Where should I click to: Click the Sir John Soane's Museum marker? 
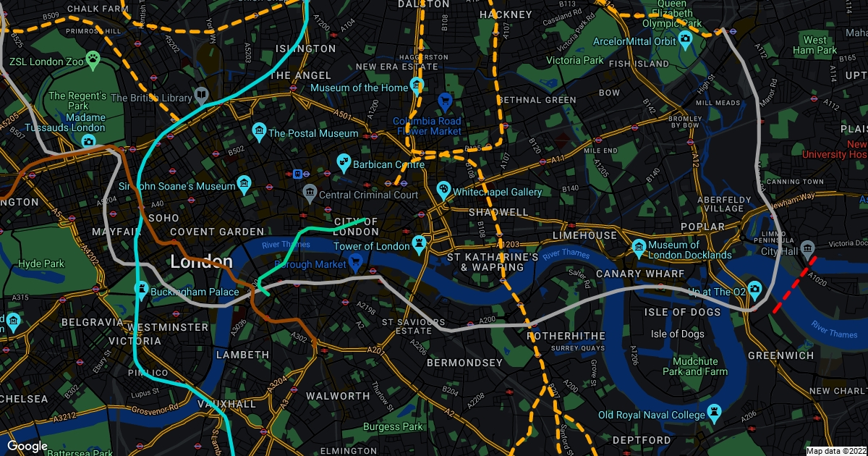244,183
